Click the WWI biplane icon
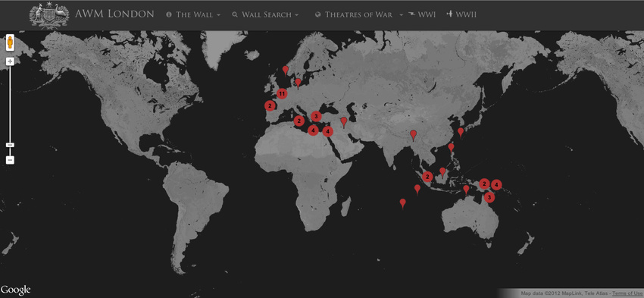 (x=411, y=14)
